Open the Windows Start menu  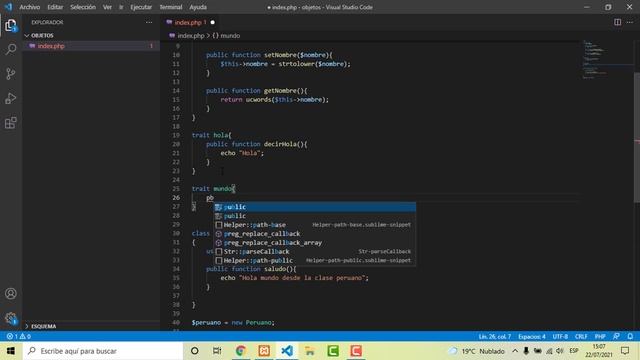point(11,351)
